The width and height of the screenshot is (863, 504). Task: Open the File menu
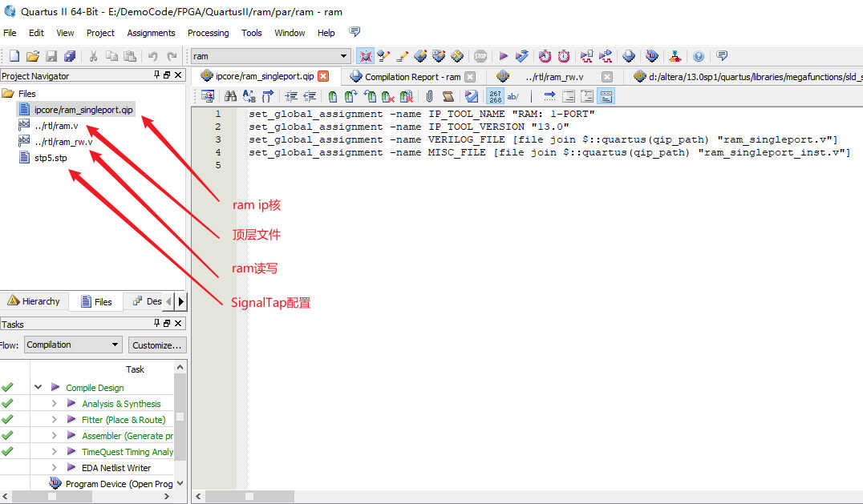[10, 33]
